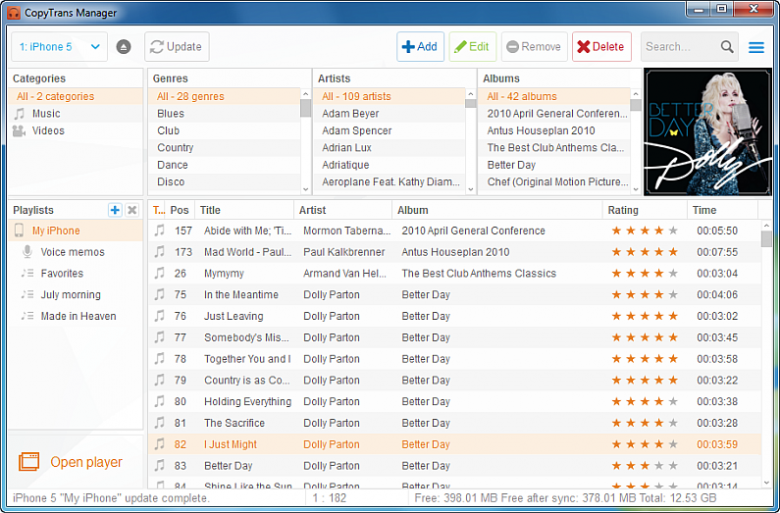The image size is (780, 513).
Task: Select the Favorites playlist
Action: (62, 273)
